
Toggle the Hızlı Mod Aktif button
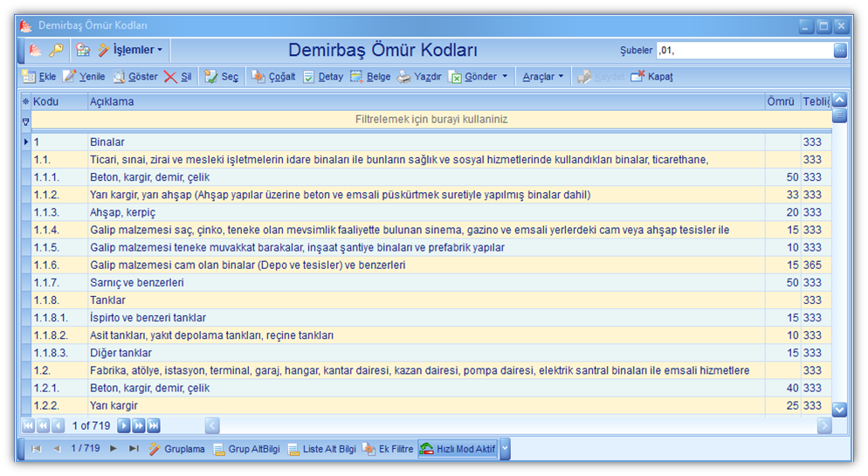pos(458,449)
